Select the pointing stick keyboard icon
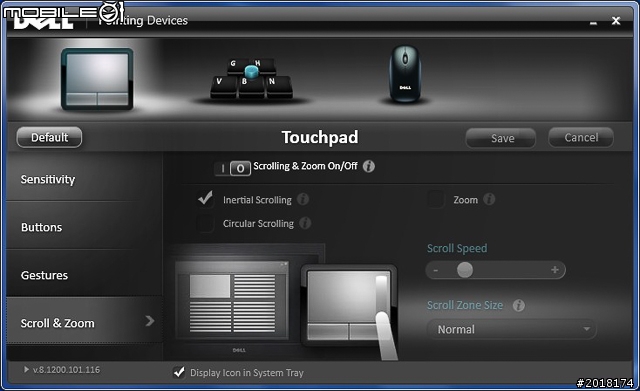 point(251,79)
